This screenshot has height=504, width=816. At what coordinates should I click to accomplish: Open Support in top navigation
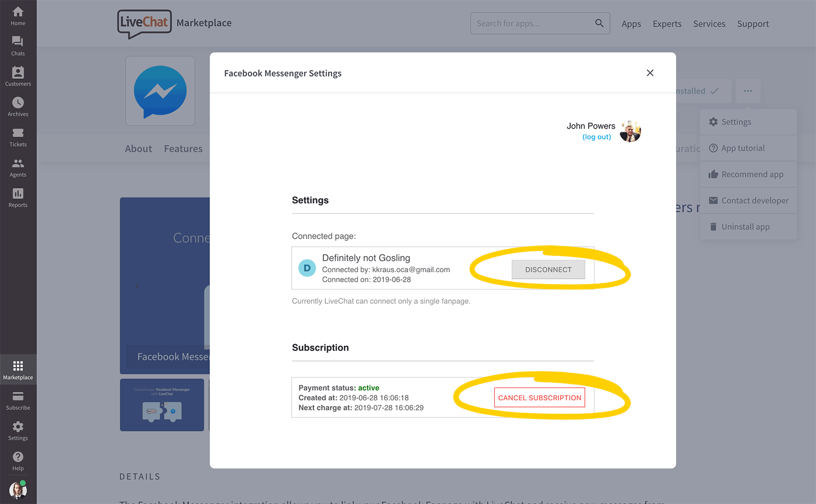pos(753,24)
